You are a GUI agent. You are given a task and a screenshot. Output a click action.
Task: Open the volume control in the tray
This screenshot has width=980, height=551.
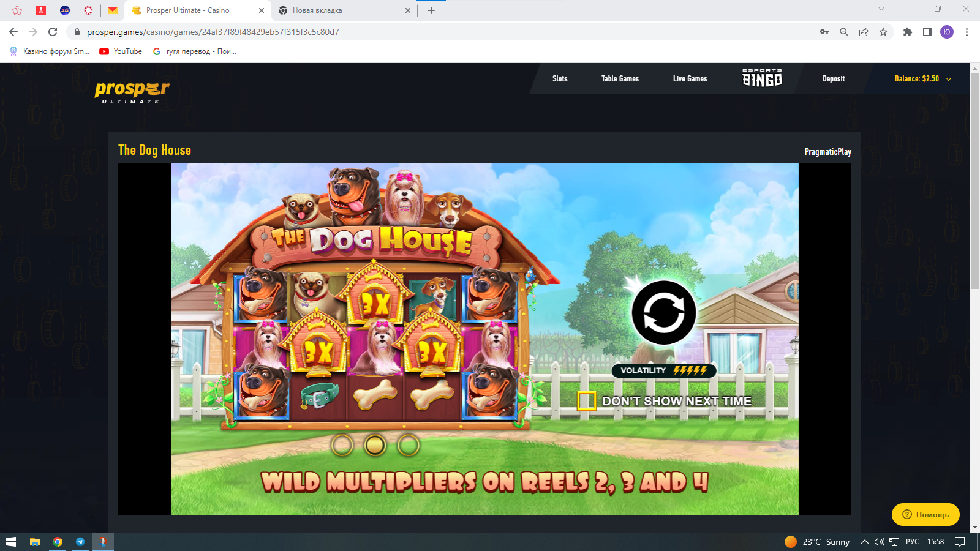point(880,542)
